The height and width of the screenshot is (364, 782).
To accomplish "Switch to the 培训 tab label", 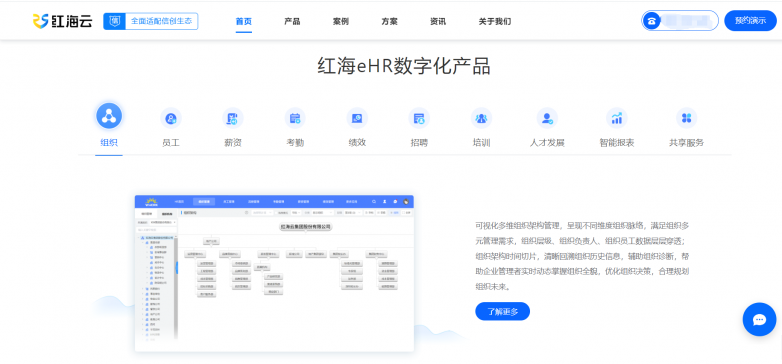I will coord(481,143).
